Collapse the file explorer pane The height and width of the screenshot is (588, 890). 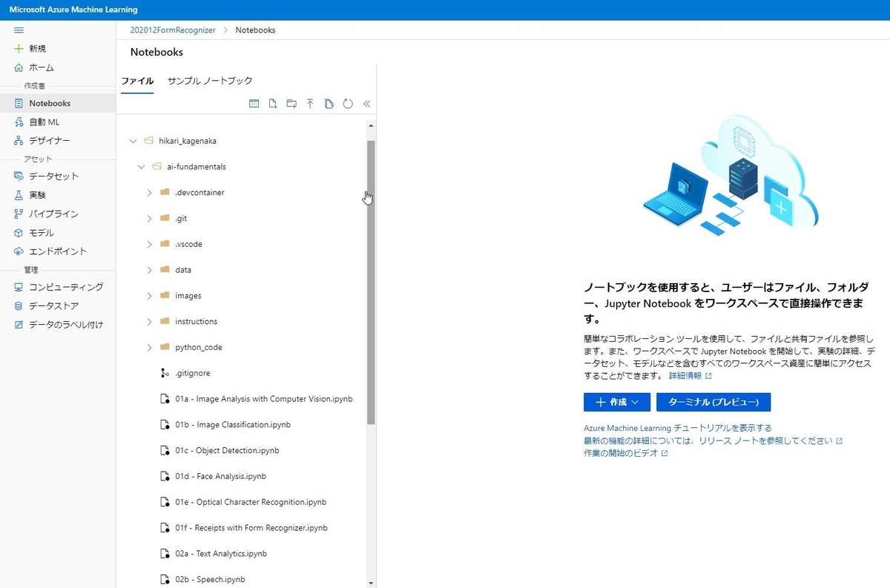[366, 104]
